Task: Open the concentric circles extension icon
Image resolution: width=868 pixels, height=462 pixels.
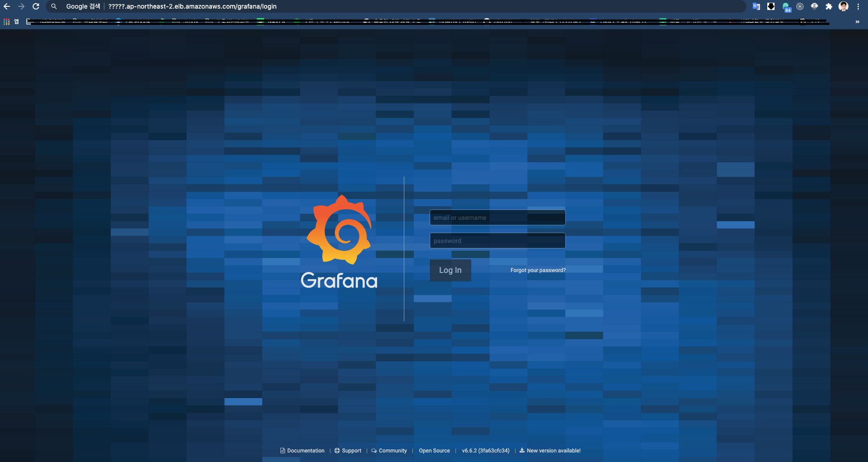Action: coord(800,6)
